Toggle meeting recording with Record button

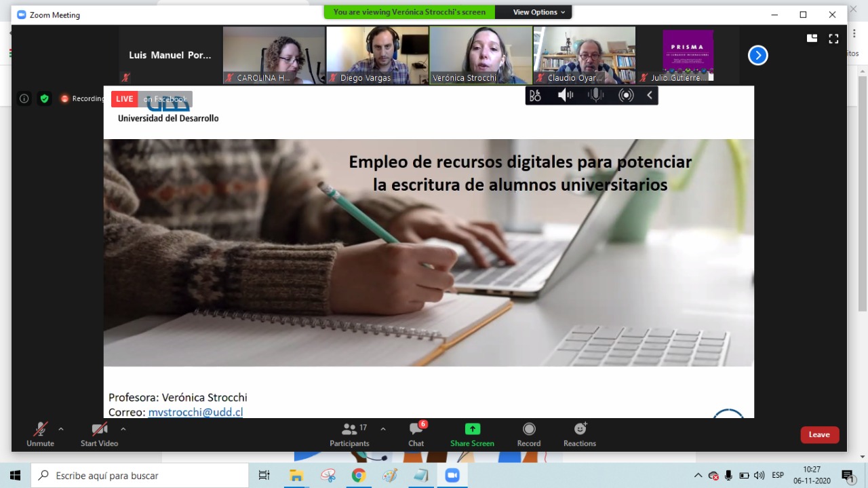[529, 434]
